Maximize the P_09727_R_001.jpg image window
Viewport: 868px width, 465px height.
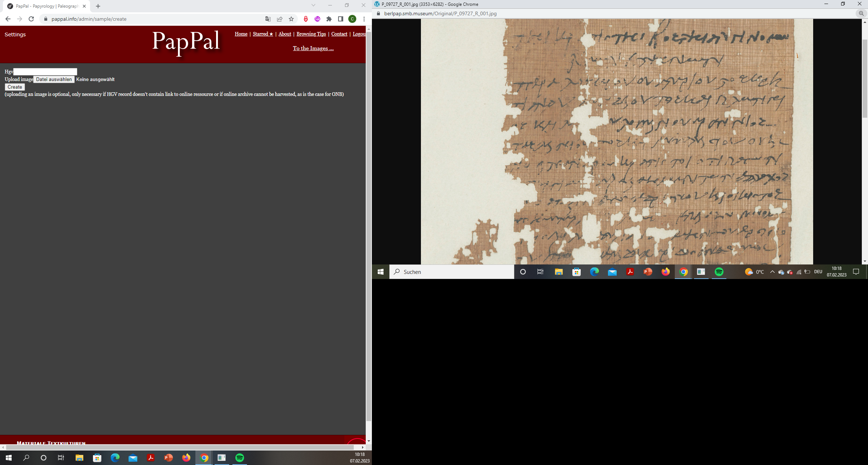coord(843,4)
